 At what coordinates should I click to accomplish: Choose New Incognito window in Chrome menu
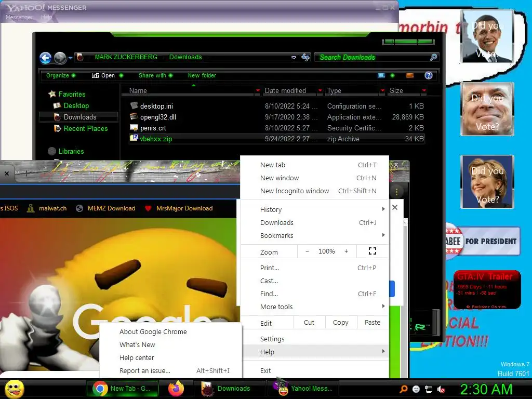pyautogui.click(x=314, y=191)
